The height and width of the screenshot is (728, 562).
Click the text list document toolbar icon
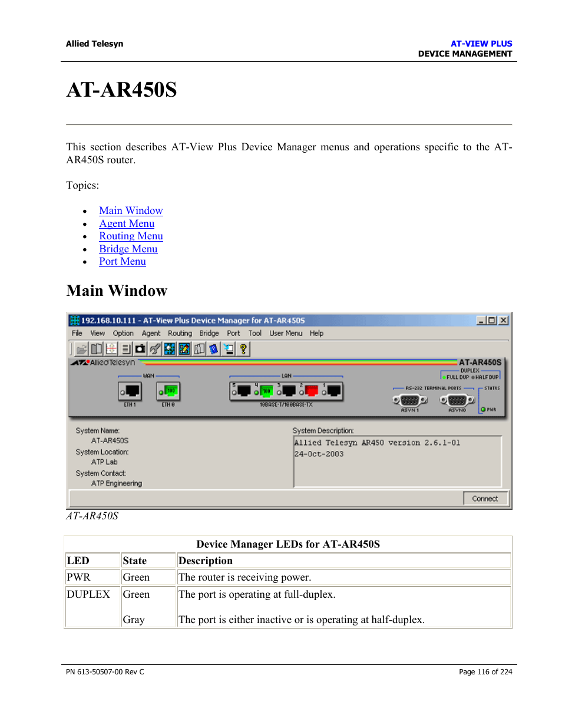pos(126,349)
